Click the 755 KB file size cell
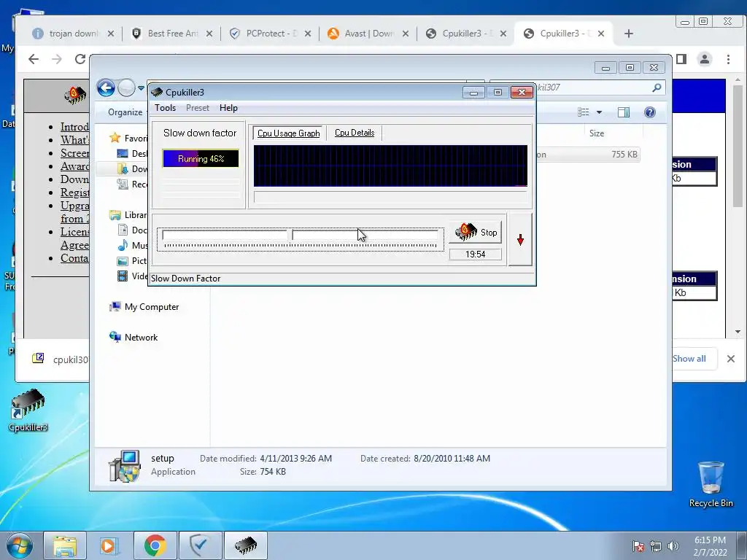 [x=624, y=155]
